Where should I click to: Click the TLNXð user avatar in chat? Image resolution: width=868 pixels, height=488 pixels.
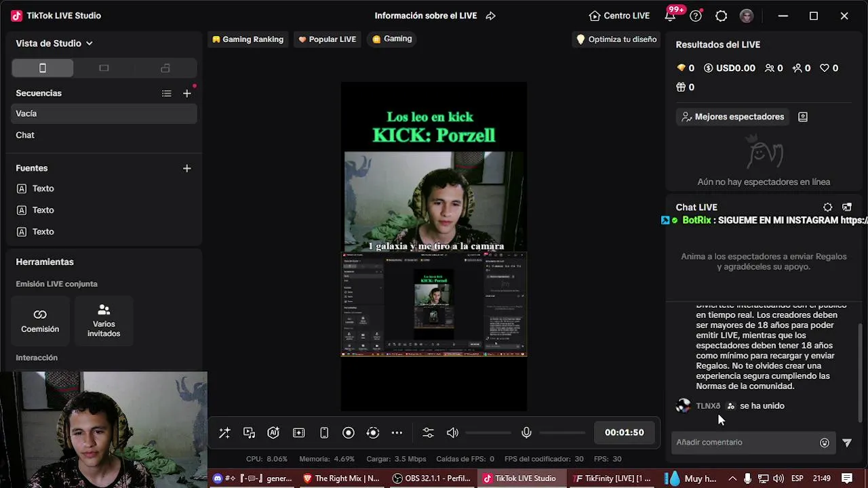(x=684, y=406)
